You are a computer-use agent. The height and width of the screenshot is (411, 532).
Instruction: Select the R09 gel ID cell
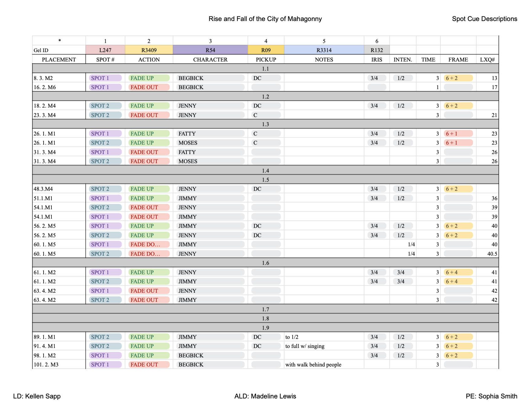click(x=266, y=50)
